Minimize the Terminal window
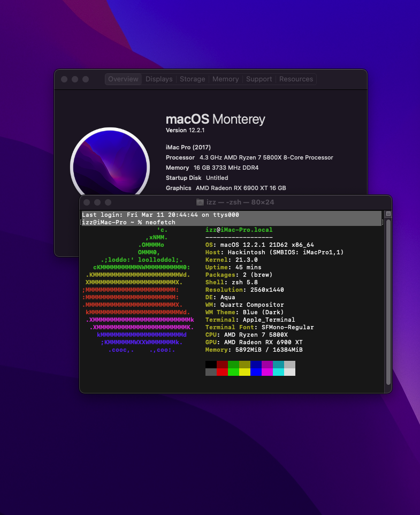This screenshot has width=420, height=515. (x=97, y=202)
